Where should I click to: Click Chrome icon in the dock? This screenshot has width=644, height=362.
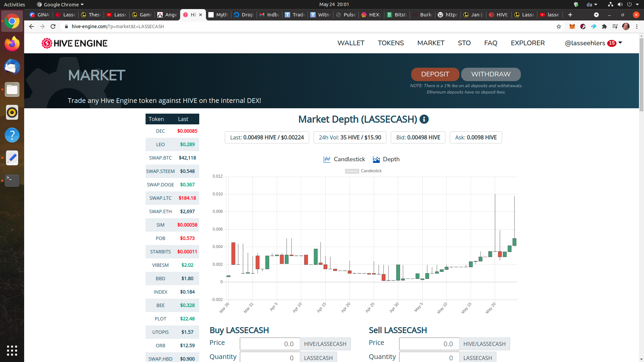12,21
